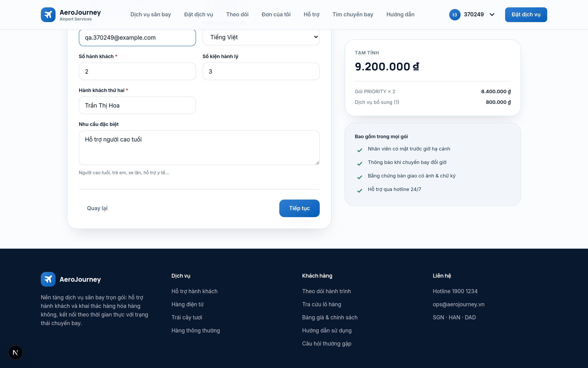Open footer link Câu hỏi thường gặp
This screenshot has width=588, height=368.
coord(327,344)
